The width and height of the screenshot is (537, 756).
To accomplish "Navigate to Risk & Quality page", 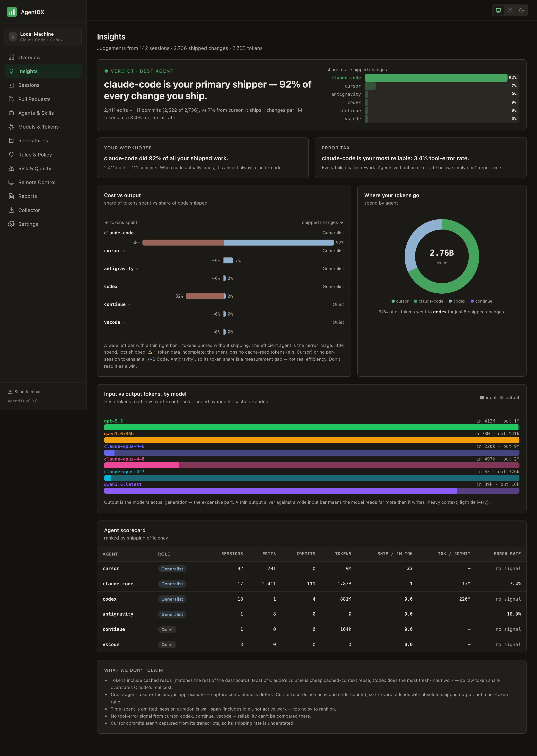I will (x=43, y=168).
